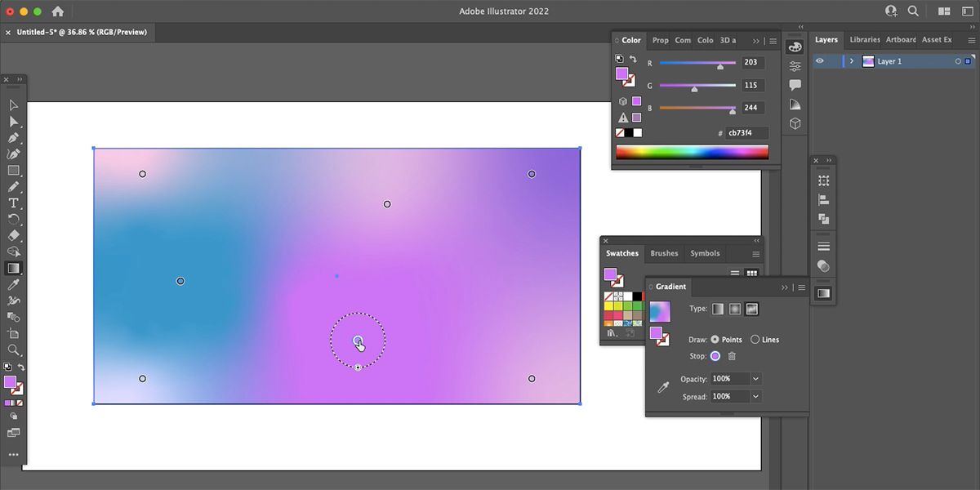The width and height of the screenshot is (980, 490).
Task: Pick the Rectangle shape tool
Action: (x=13, y=170)
